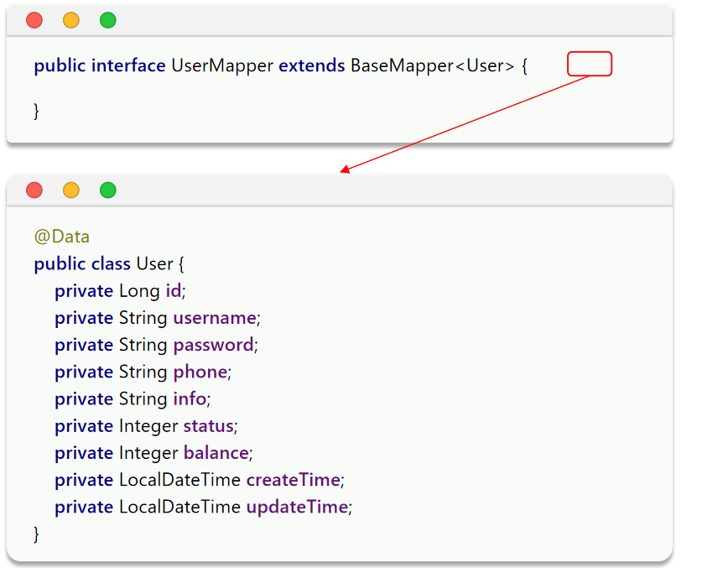Click the green maximize dot on the User class window
Image resolution: width=728 pixels, height=568 pixels.
coord(108,190)
